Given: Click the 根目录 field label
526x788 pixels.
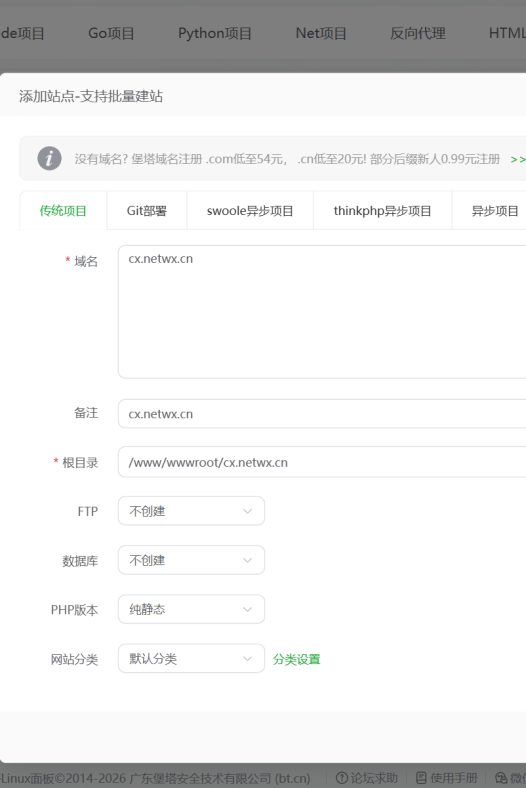Looking at the screenshot, I should click(x=80, y=462).
